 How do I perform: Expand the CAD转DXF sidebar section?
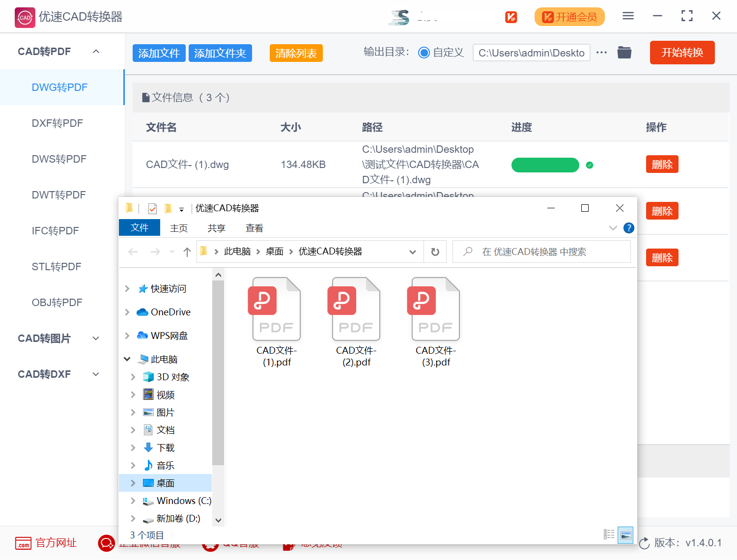coord(96,374)
